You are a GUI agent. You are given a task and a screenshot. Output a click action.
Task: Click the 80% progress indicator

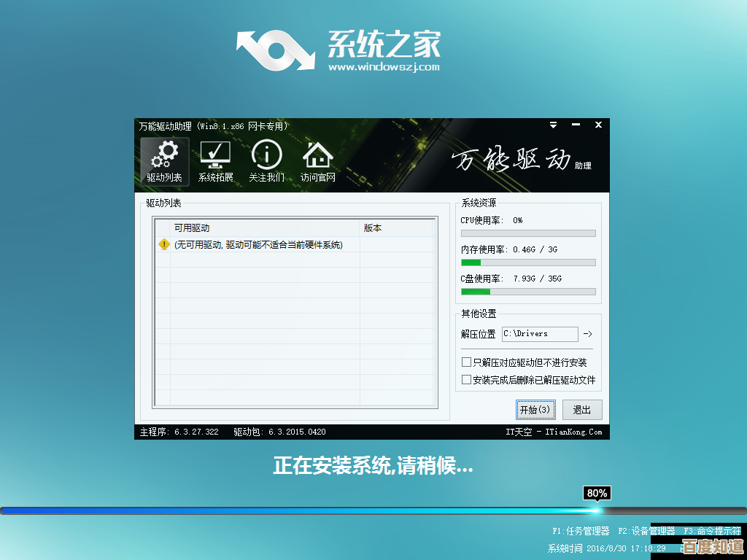597,494
